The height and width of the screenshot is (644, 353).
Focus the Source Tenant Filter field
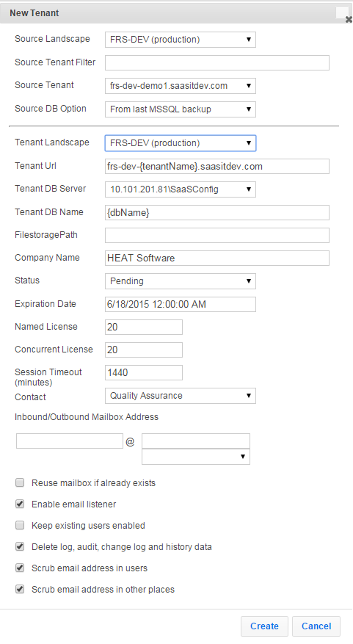coord(217,63)
